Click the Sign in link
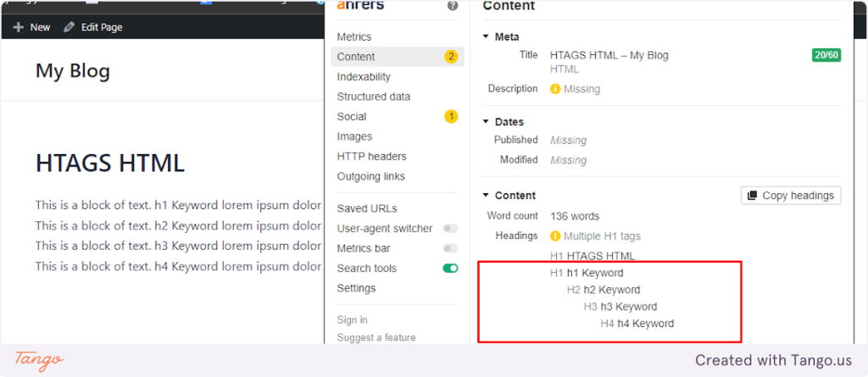 (352, 320)
